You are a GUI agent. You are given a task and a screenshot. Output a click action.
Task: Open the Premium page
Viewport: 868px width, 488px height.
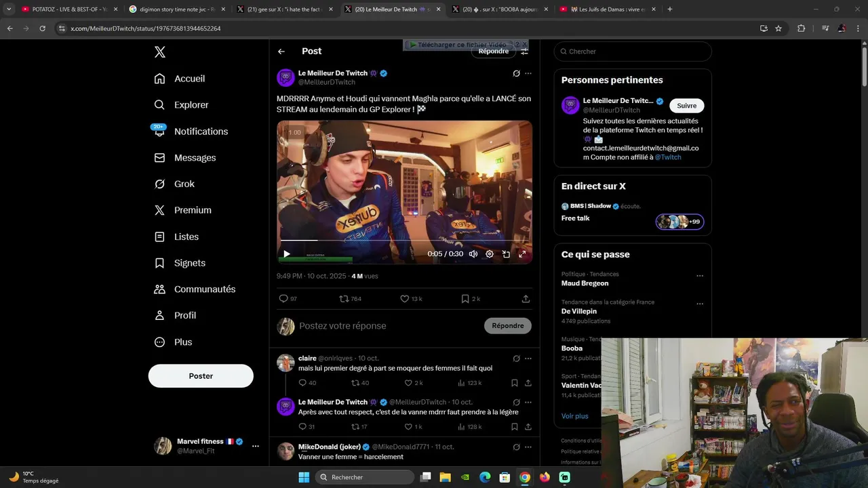tap(182, 210)
